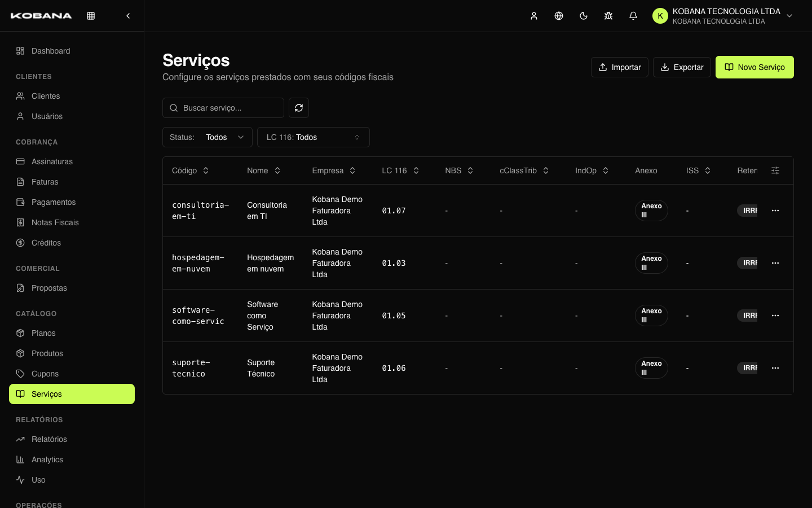
Task: Click the LC 116 value 01.06
Action: [394, 368]
